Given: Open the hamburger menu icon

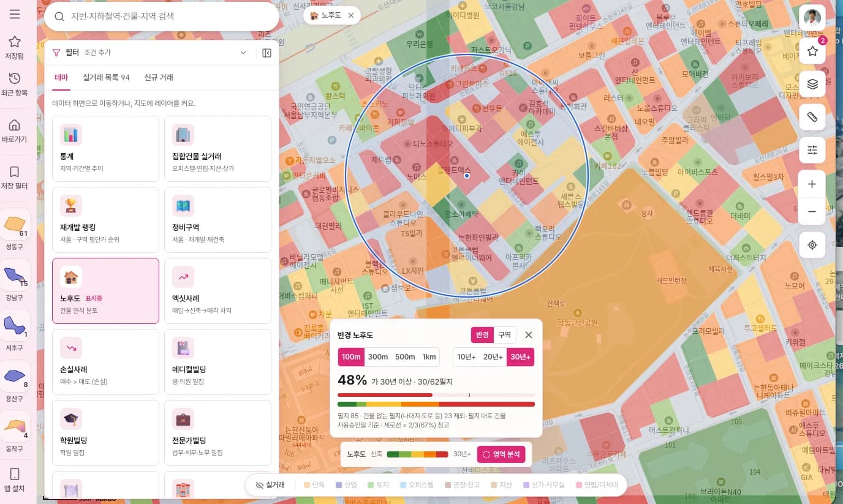Looking at the screenshot, I should (x=15, y=15).
